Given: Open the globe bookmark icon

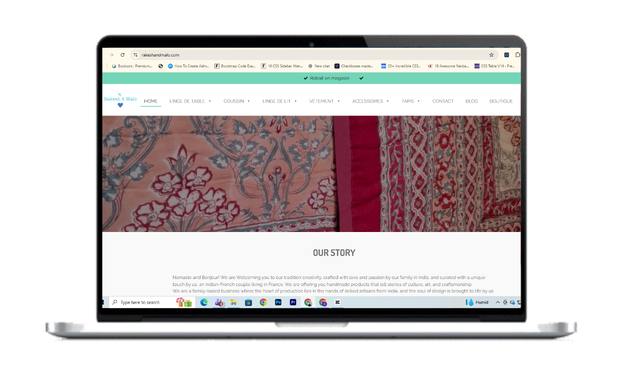Looking at the screenshot, I should click(x=160, y=66).
